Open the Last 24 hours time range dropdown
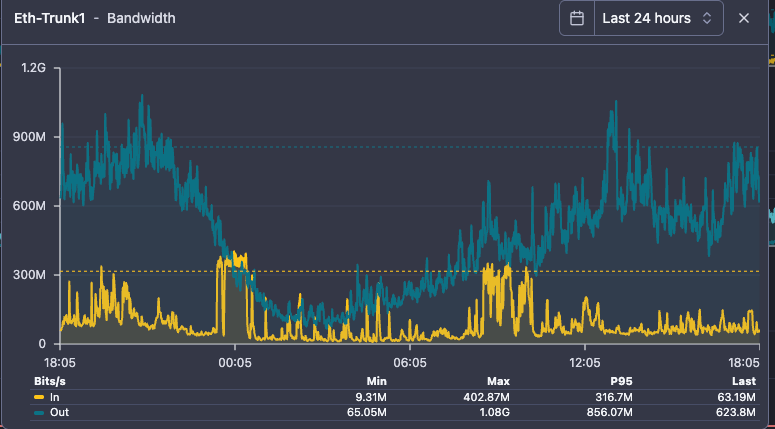This screenshot has height=429, width=775. 659,18
